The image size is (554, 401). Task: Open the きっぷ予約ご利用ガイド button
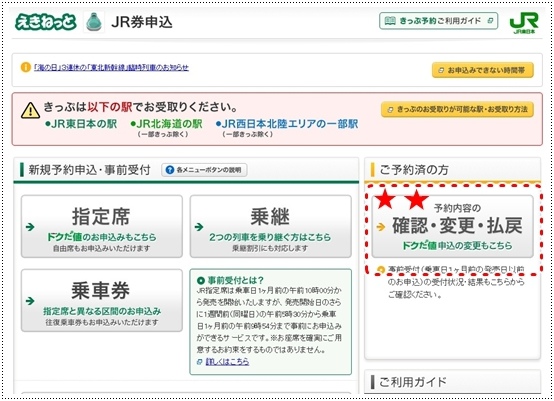(x=438, y=21)
